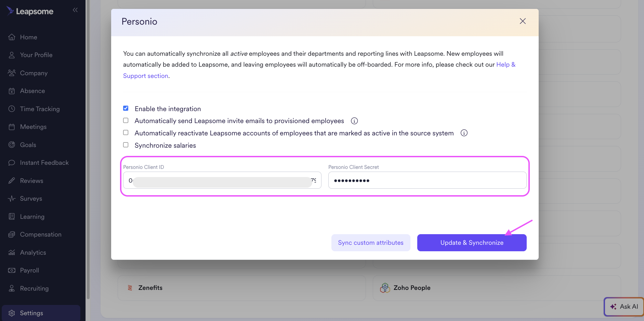
Task: Focus the Personio Client Secret field
Action: (x=427, y=180)
